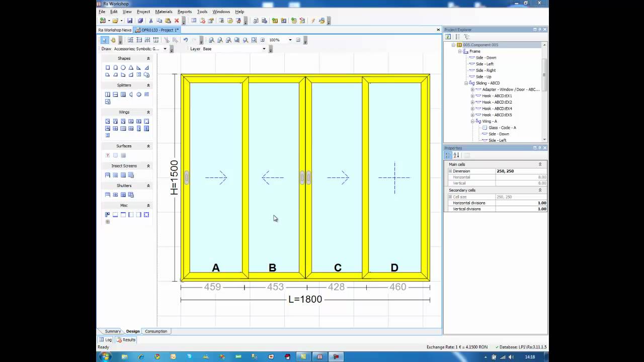Collapse the Frame tree node
The image size is (644, 362).
point(460,51)
